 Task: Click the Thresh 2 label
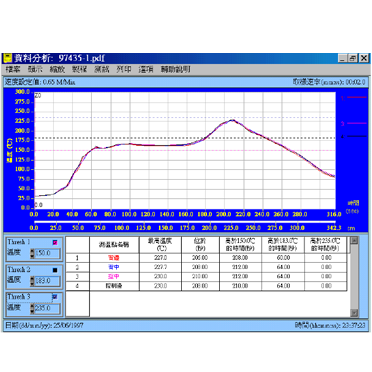pyautogui.click(x=19, y=270)
